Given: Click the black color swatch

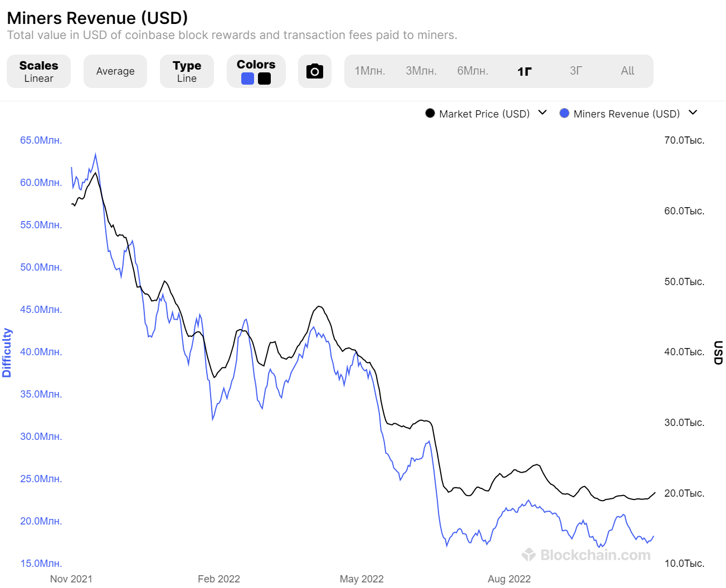Looking at the screenshot, I should (265, 79).
